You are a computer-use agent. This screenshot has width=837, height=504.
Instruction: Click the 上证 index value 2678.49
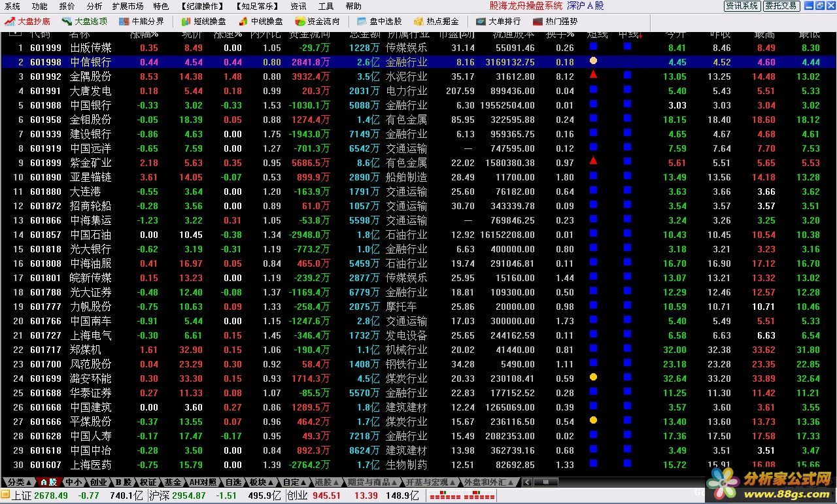coord(51,496)
